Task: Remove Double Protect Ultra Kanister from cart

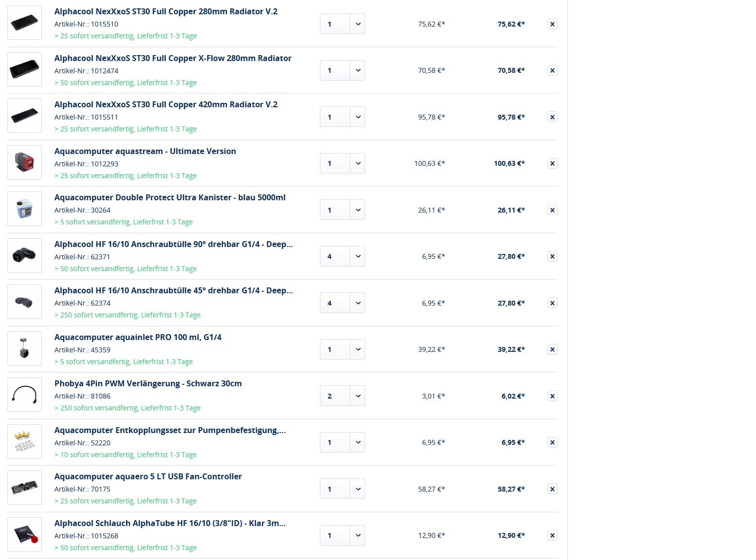Action: [552, 210]
